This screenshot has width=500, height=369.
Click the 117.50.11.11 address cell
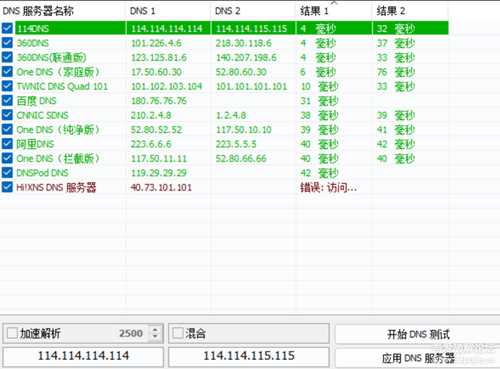[x=159, y=158]
